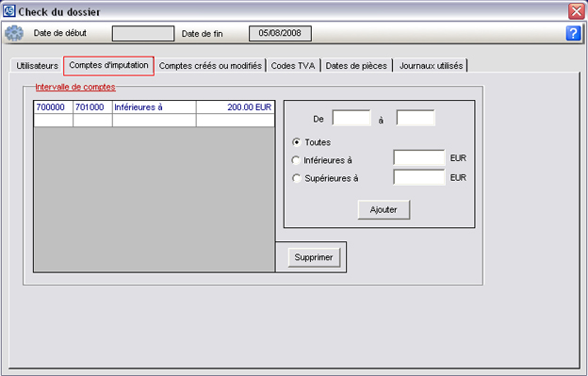Image resolution: width=588 pixels, height=376 pixels.
Task: Select the Toutes radio button
Action: pos(297,142)
